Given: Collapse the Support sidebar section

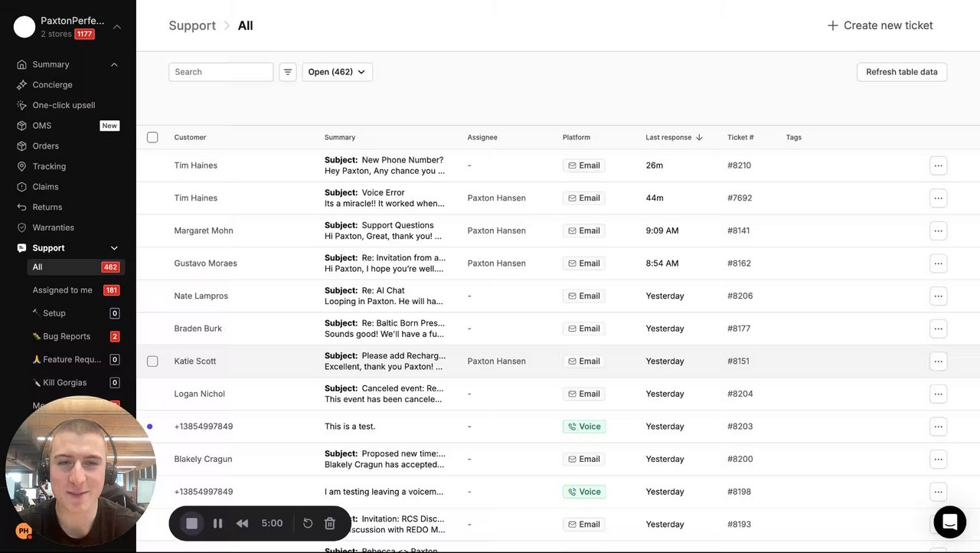Looking at the screenshot, I should pyautogui.click(x=114, y=248).
